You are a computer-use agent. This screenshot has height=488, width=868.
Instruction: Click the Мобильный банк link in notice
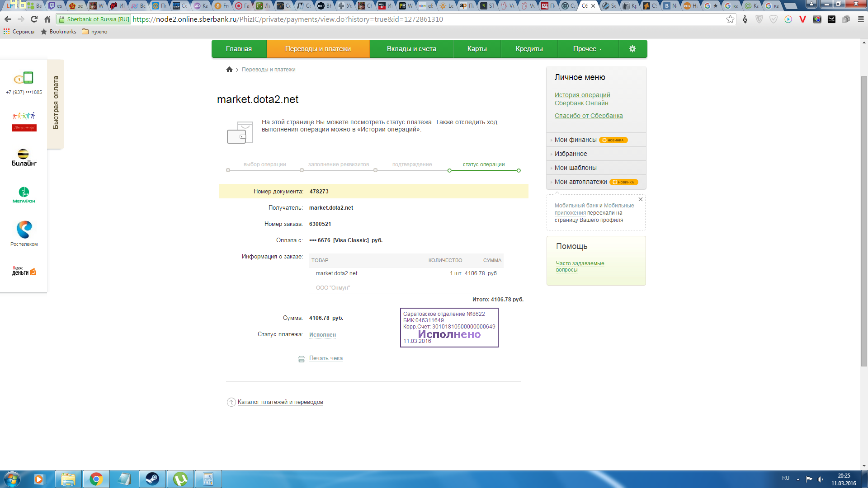tap(576, 206)
